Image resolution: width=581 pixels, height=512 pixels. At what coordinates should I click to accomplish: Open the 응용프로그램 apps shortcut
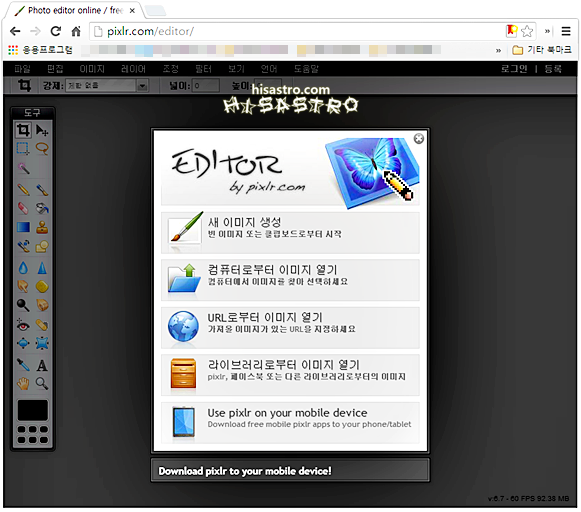coord(40,50)
